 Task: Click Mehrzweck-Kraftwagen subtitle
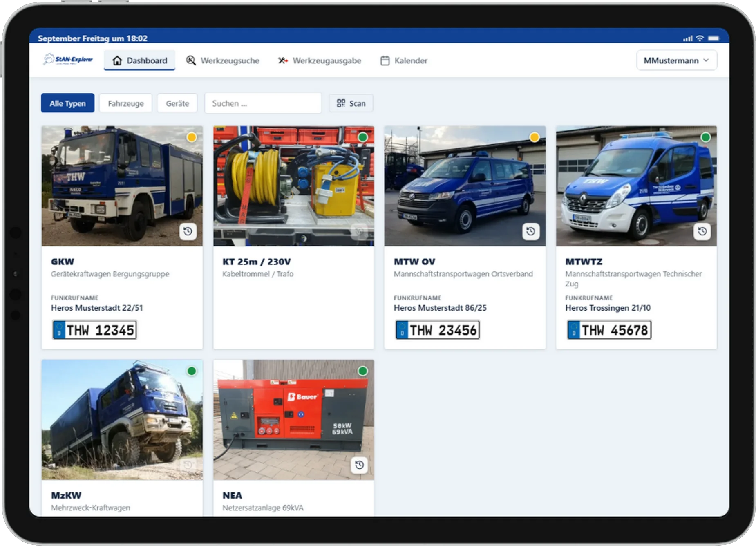click(91, 508)
